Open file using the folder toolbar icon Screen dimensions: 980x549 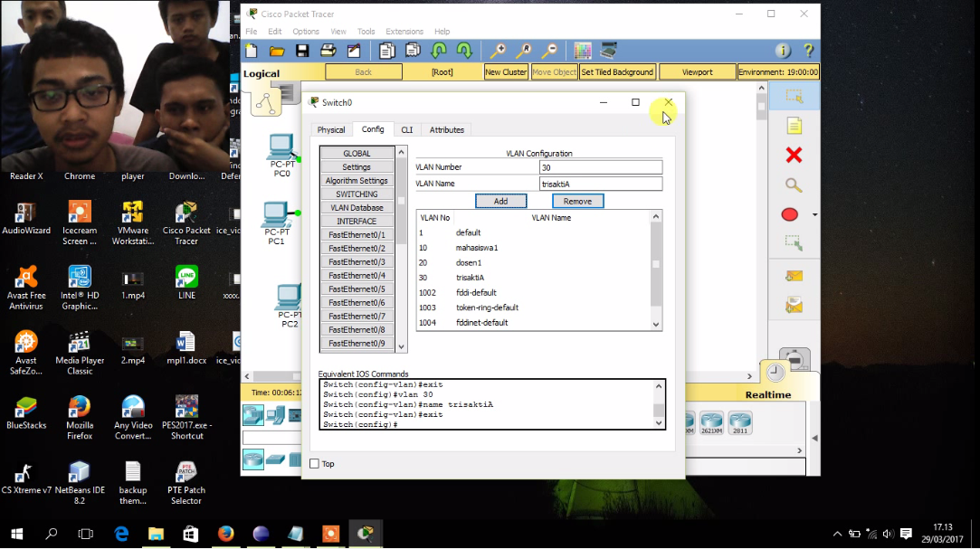[277, 51]
